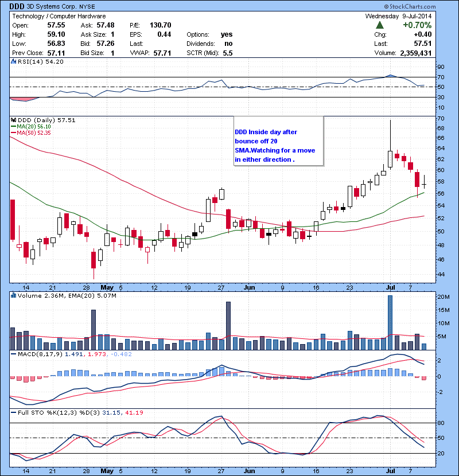Click the MACD histogram value -0.482
Image resolution: width=459 pixels, height=476 pixels.
click(121, 354)
